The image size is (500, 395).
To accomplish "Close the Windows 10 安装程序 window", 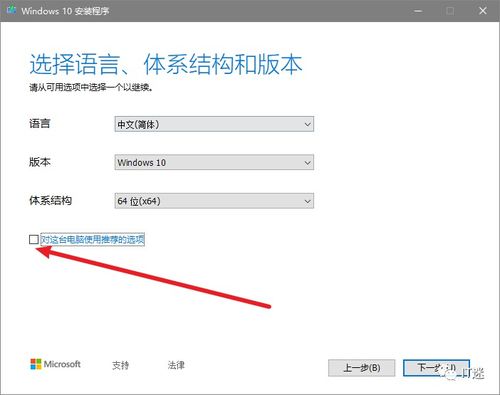I will (x=482, y=11).
